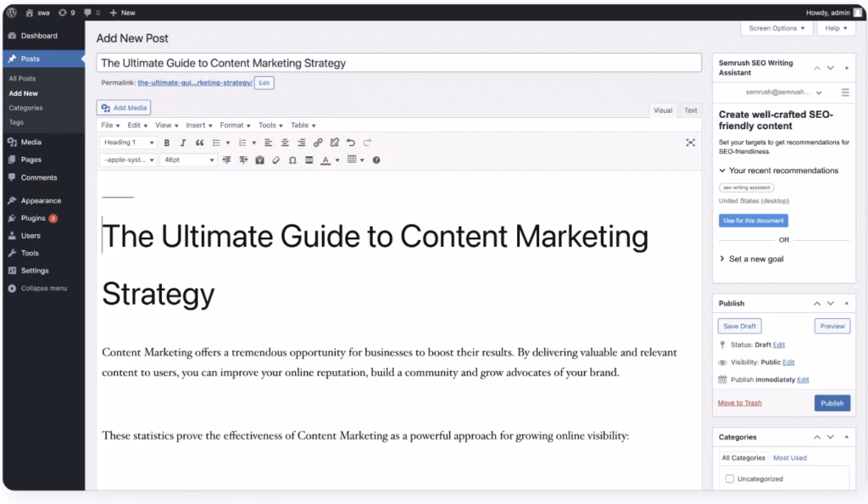Switch to the Text editor tab
Screen dimensions: 868x504
point(690,109)
